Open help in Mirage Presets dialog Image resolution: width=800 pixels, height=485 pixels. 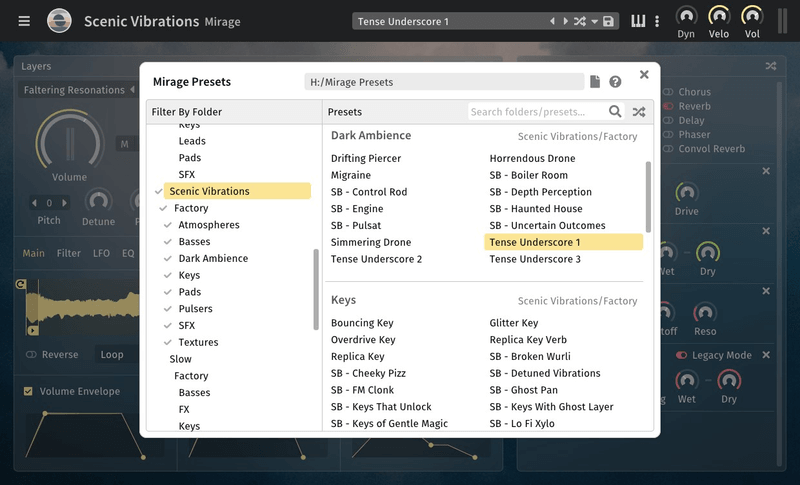615,82
